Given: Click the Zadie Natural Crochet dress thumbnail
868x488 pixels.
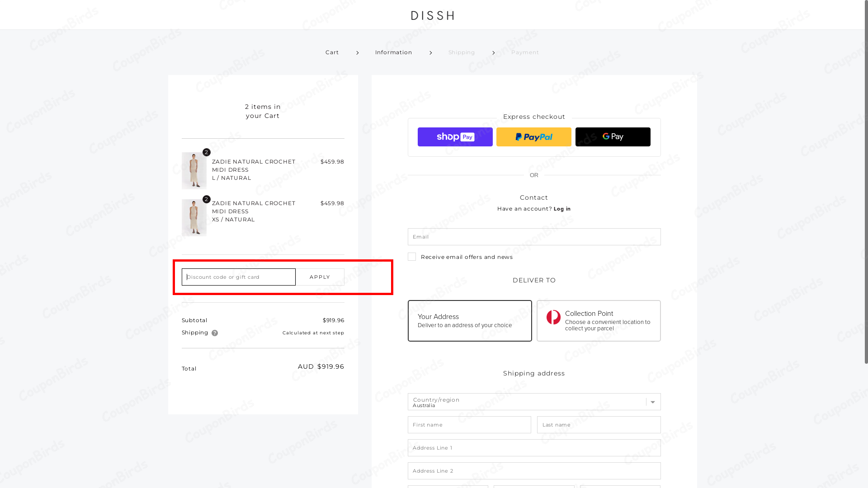Looking at the screenshot, I should click(193, 170).
